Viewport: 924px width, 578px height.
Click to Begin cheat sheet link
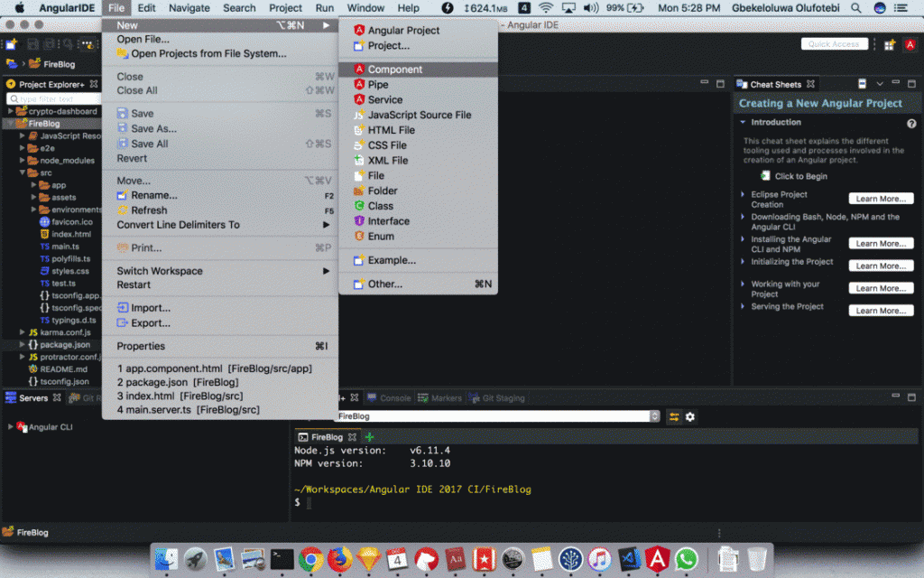coord(800,176)
